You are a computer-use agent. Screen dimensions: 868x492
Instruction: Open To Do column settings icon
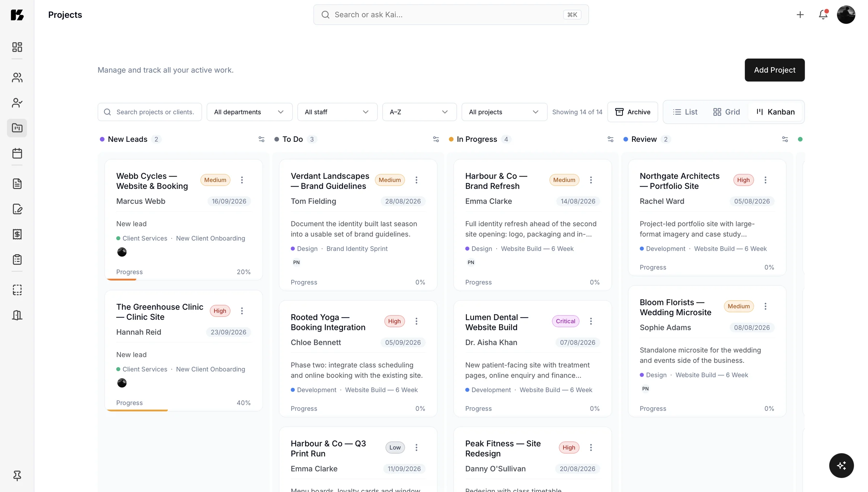coord(436,139)
